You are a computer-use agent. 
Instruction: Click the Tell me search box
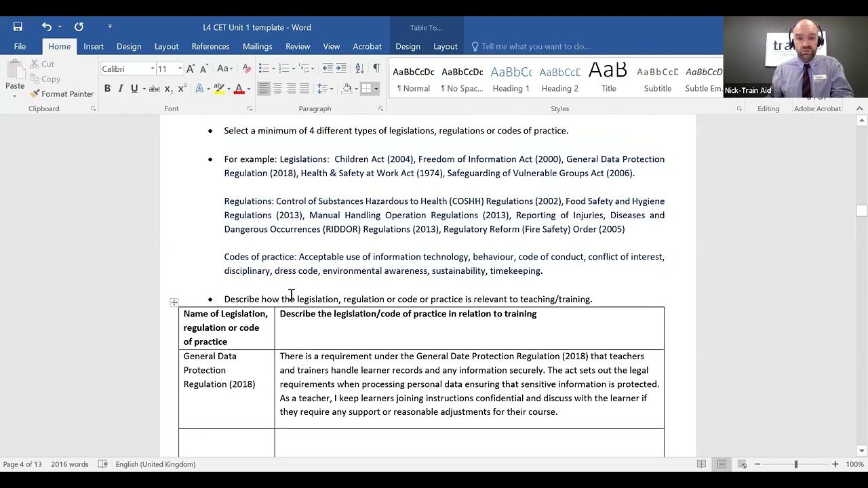[x=535, y=46]
